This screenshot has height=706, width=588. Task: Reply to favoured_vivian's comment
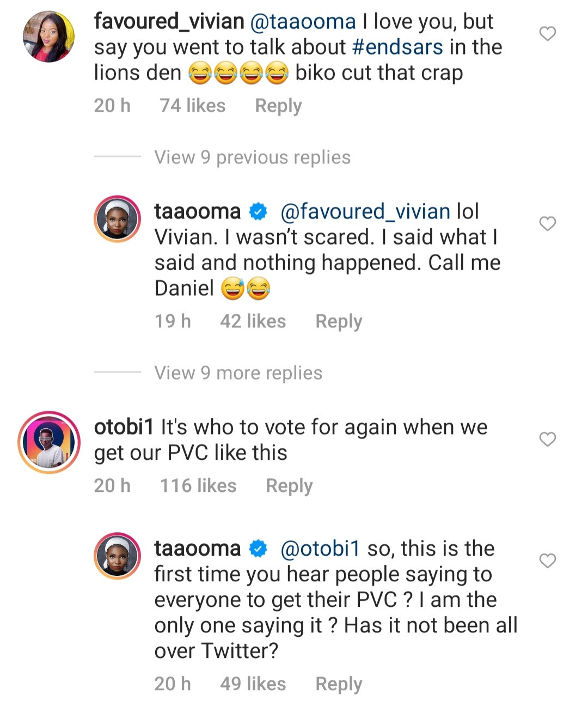click(278, 106)
